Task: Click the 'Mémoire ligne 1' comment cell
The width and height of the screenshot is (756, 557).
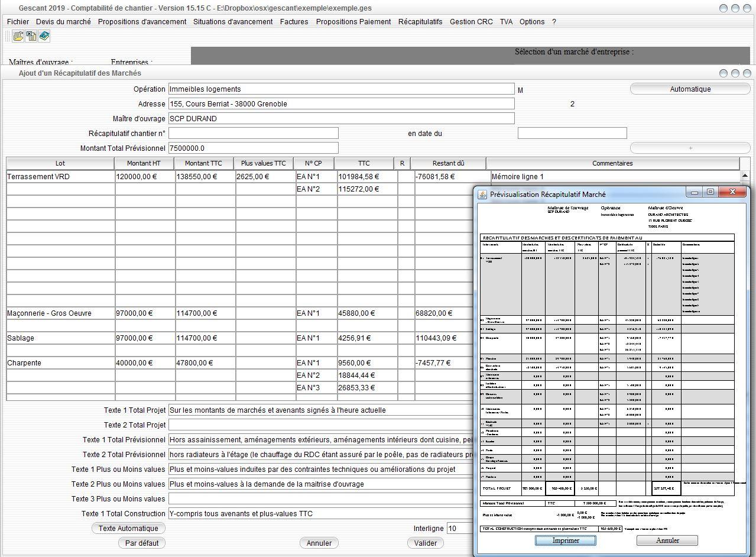Action: 615,176
